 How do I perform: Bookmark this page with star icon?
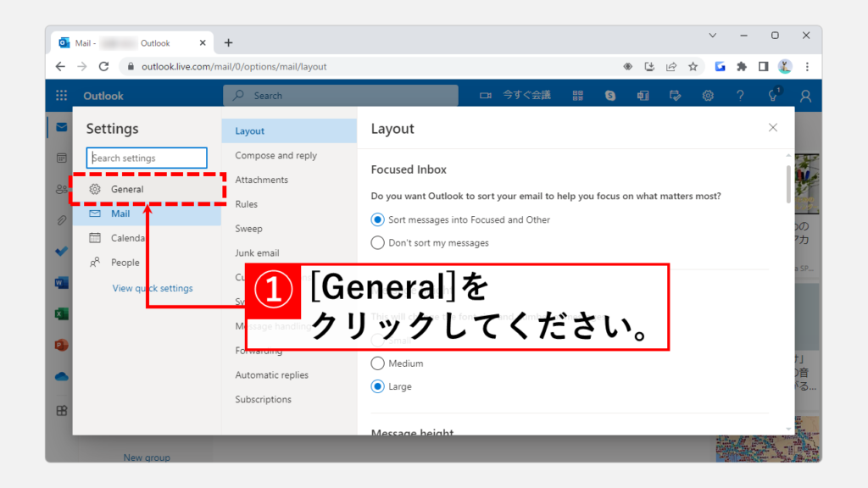pyautogui.click(x=693, y=66)
